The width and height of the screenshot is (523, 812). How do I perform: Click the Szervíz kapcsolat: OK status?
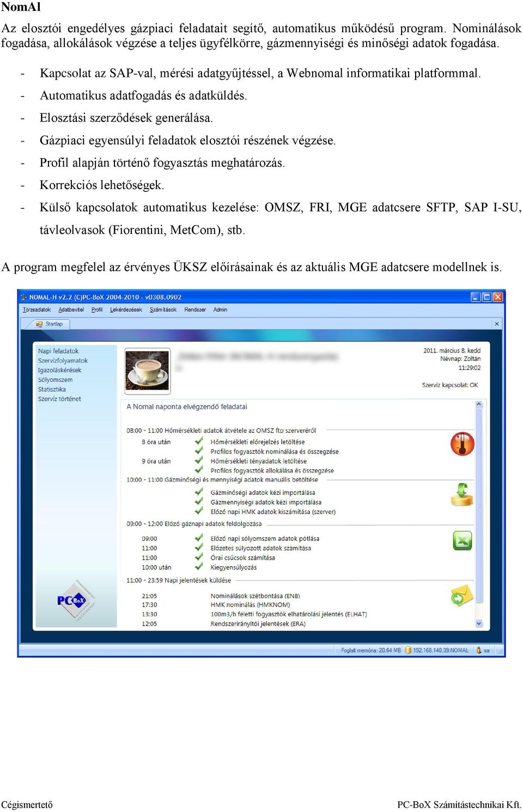[x=450, y=385]
